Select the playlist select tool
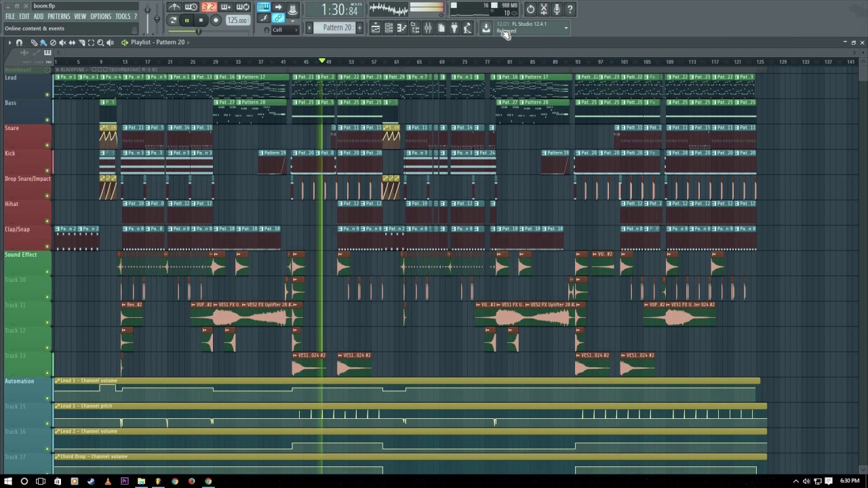Image resolution: width=868 pixels, height=488 pixels. [x=91, y=42]
